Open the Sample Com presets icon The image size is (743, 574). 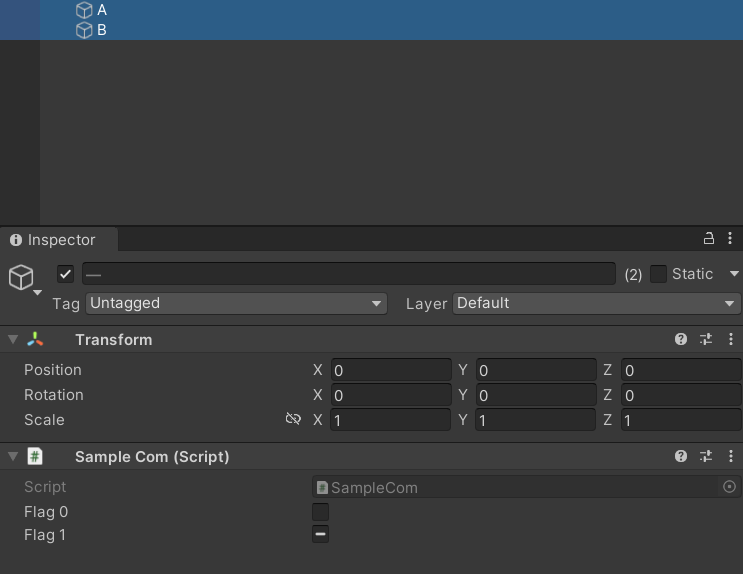pyautogui.click(x=706, y=456)
